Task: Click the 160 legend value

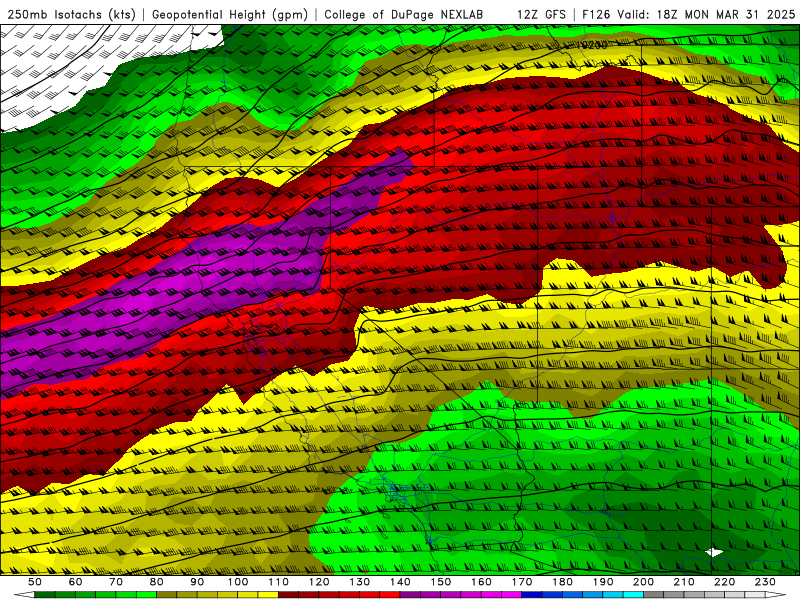Action: 481,582
